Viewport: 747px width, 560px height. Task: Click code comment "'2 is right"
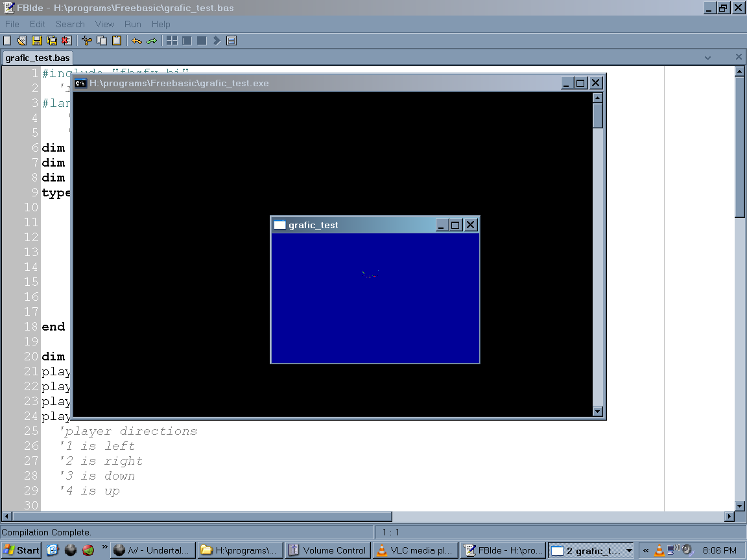pyautogui.click(x=101, y=461)
